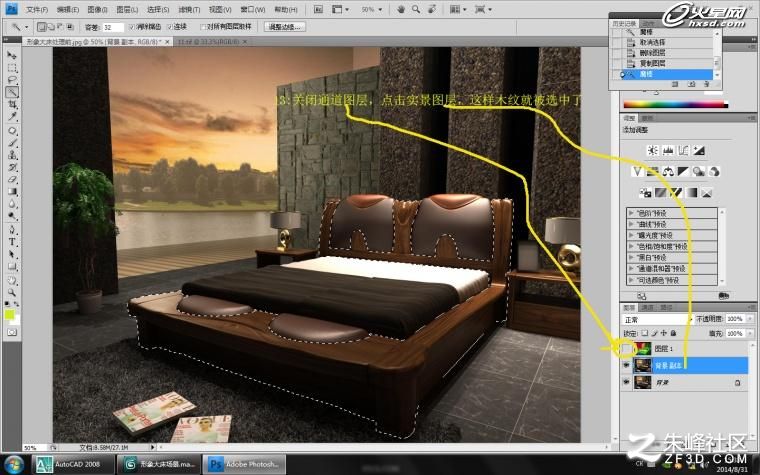Click the 调整边缘 refine edge button
This screenshot has width=760, height=475.
click(x=285, y=27)
